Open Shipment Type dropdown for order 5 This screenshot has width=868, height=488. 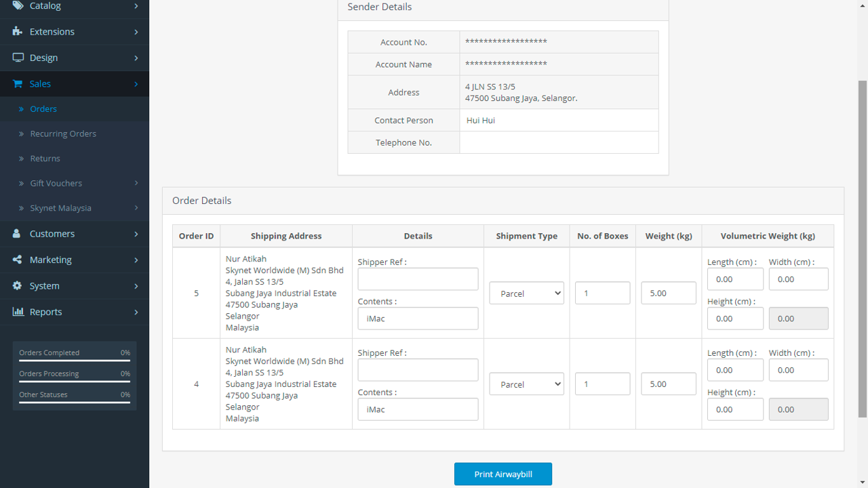pos(526,293)
